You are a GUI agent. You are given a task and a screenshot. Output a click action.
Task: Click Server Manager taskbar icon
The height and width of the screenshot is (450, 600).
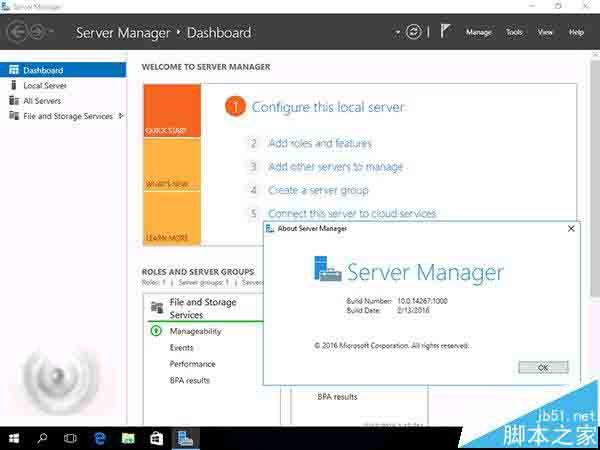[186, 439]
